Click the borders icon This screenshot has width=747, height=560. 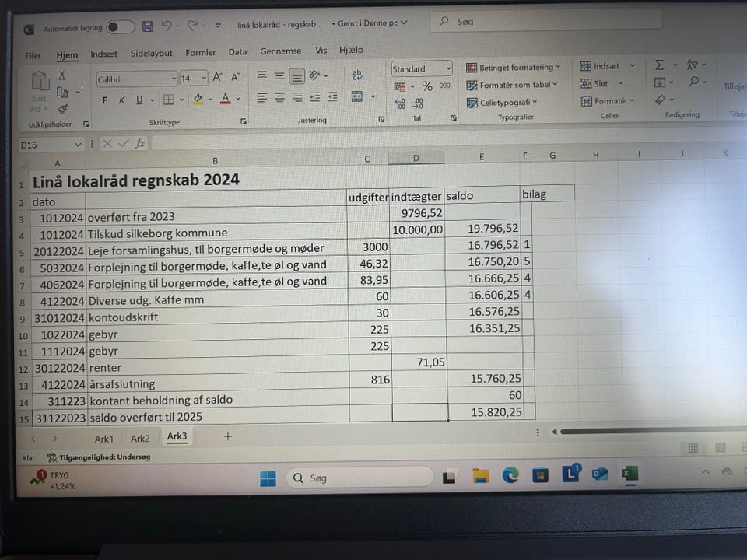click(x=169, y=99)
